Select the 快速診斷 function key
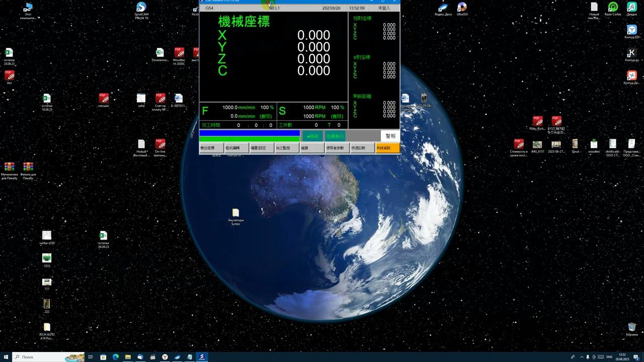This screenshot has width=644, height=362. [x=362, y=148]
